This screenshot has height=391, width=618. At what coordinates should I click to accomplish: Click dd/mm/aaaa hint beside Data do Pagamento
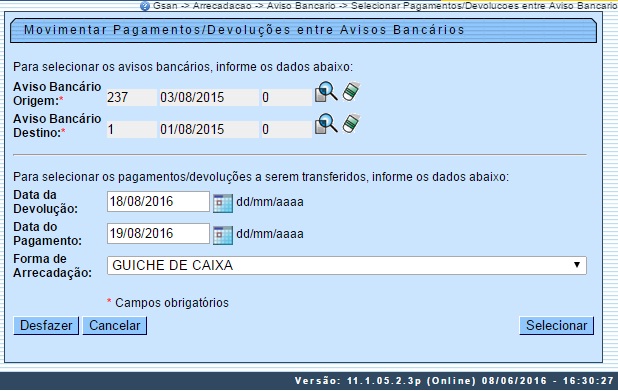(270, 234)
